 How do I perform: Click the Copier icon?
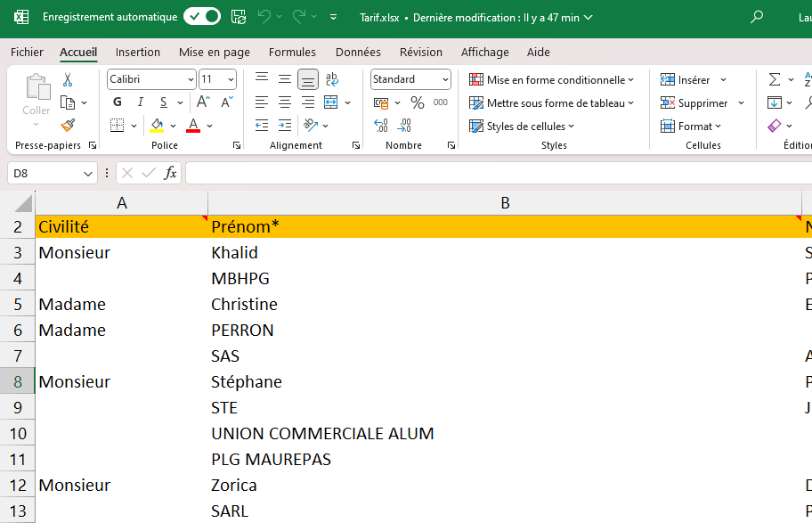68,102
